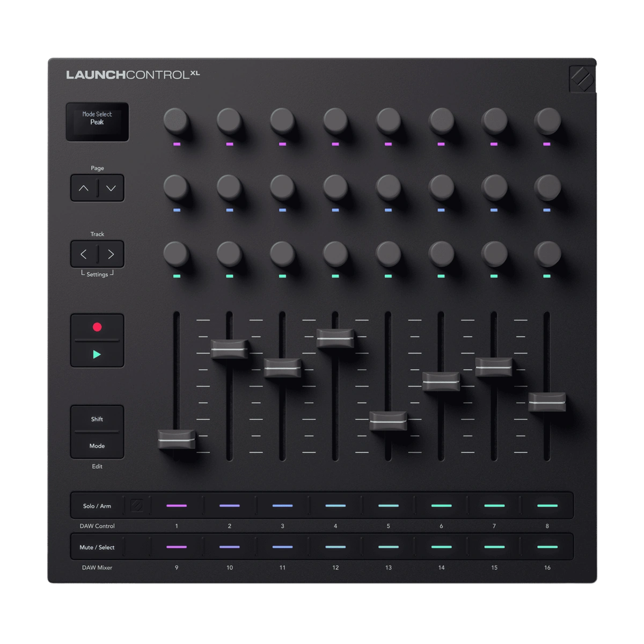Tap the pad button numbered 14
This screenshot has height=644, width=644.
tap(441, 547)
